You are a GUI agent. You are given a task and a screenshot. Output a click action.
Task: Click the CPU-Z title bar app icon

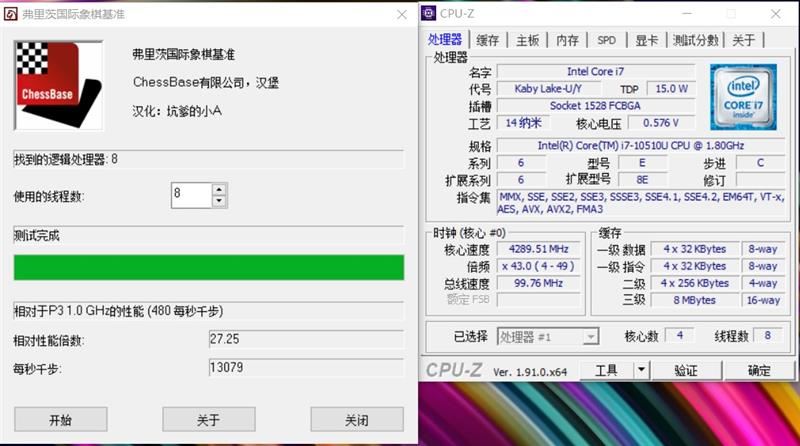click(x=429, y=13)
